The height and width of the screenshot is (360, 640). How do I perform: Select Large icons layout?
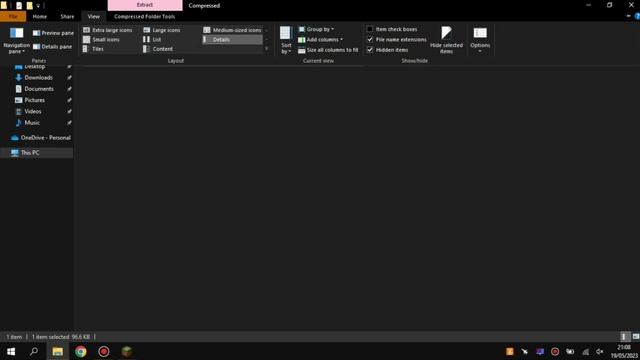pos(162,30)
